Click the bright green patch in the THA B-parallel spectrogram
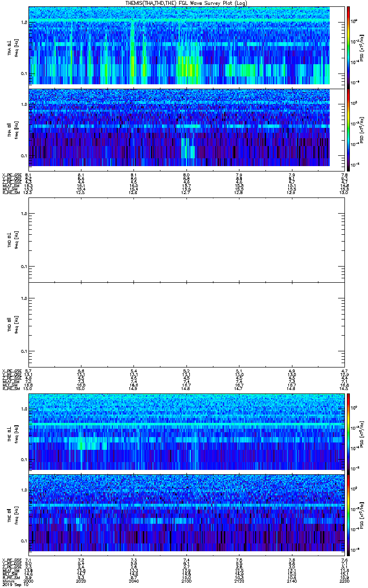368x588 pixels. click(187, 148)
